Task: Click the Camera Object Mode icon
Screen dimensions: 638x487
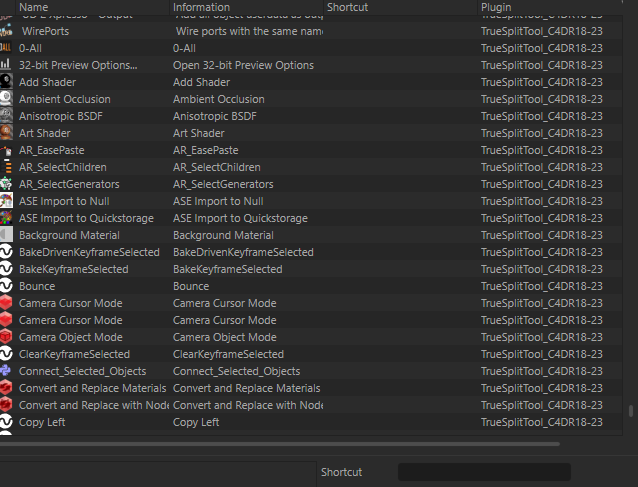Action: 6,337
